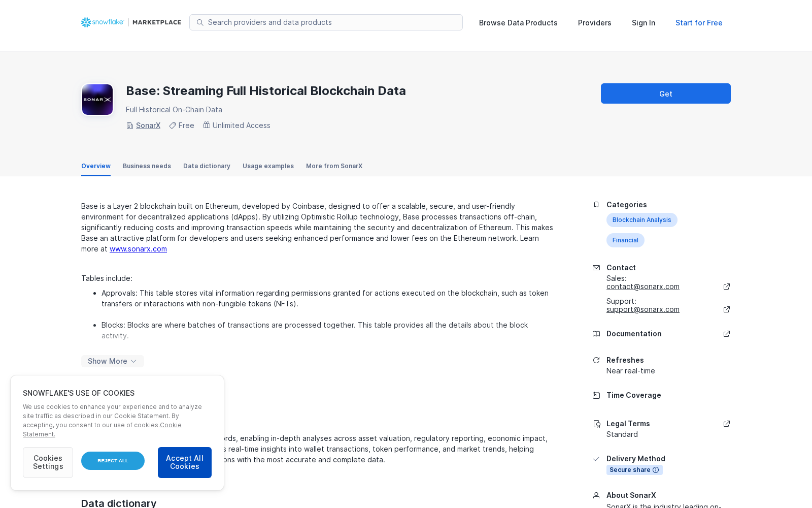Email sales at contact@sonarx.com
The image size is (812, 508).
(643, 287)
